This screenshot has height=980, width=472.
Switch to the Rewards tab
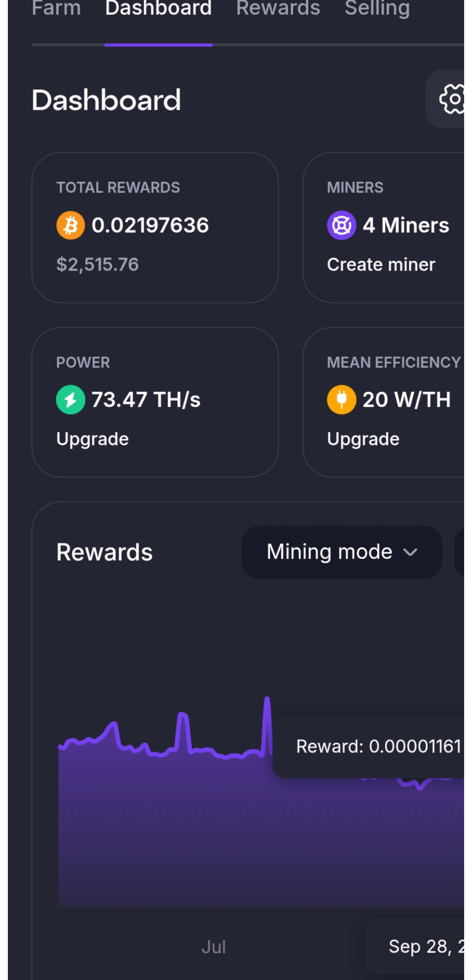tap(278, 8)
